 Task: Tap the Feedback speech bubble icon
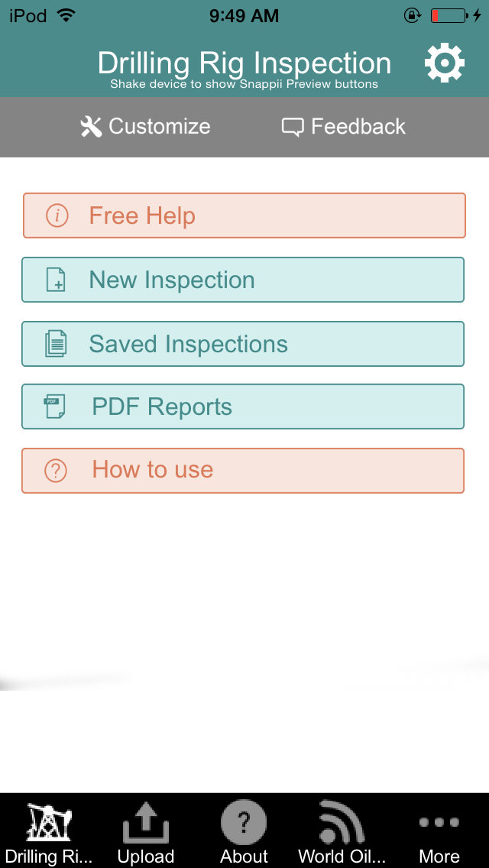point(293,128)
